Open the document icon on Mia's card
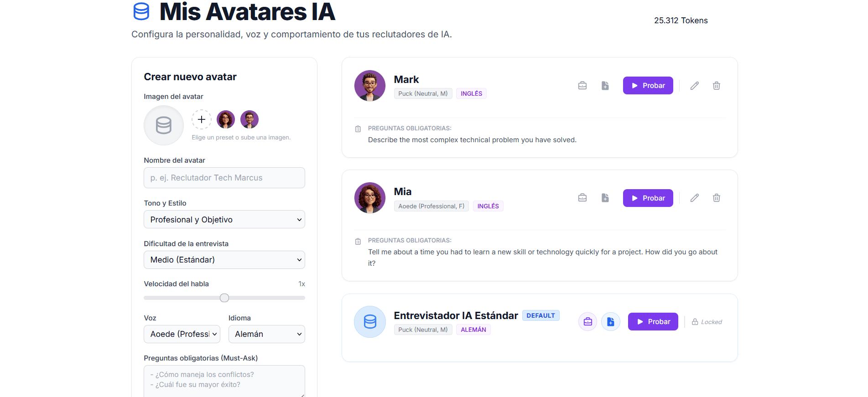The width and height of the screenshot is (868, 397). click(605, 198)
